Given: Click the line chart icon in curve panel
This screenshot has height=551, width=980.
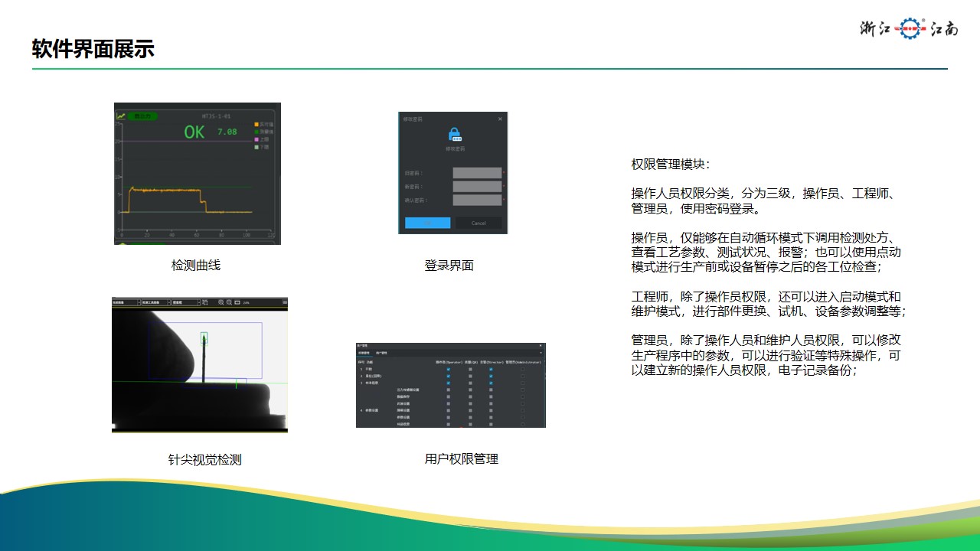Looking at the screenshot, I should [x=121, y=116].
